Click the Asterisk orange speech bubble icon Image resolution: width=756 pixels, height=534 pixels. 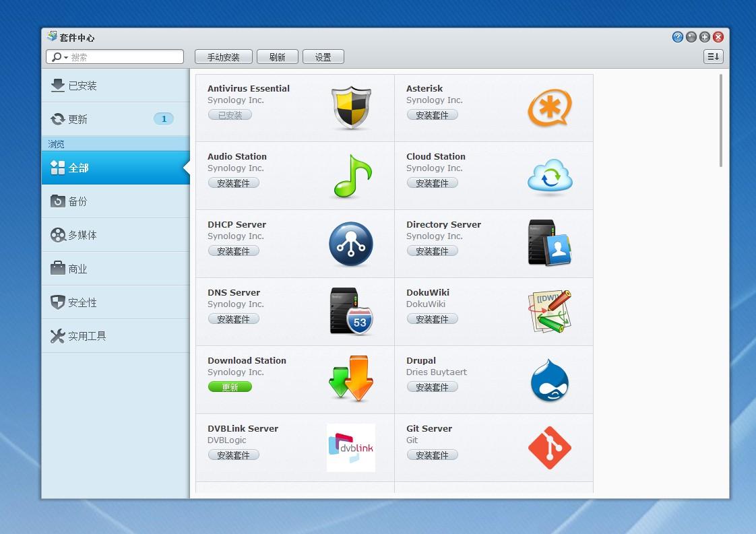click(x=550, y=108)
